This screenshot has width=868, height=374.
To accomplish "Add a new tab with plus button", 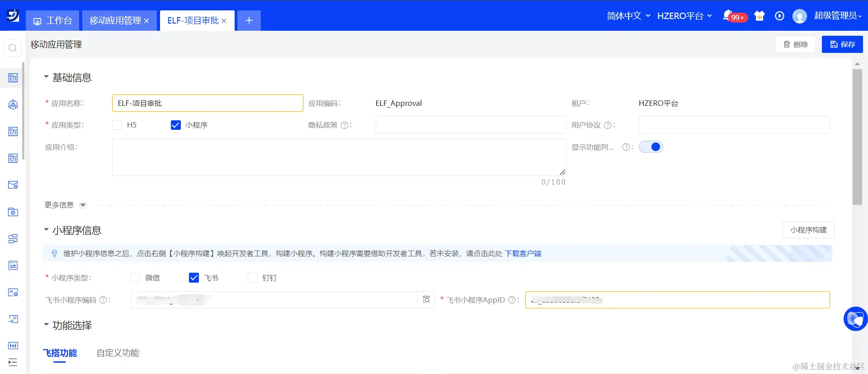I will coord(249,20).
